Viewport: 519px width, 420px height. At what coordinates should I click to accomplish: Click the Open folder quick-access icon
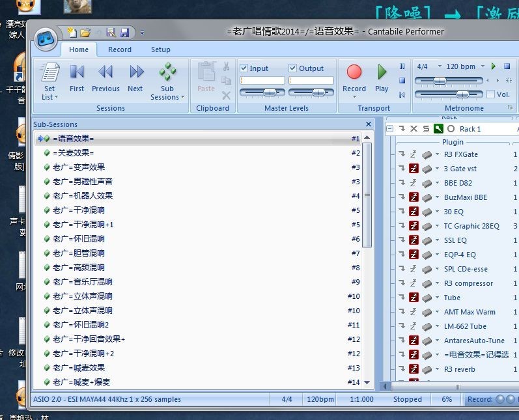(x=85, y=33)
